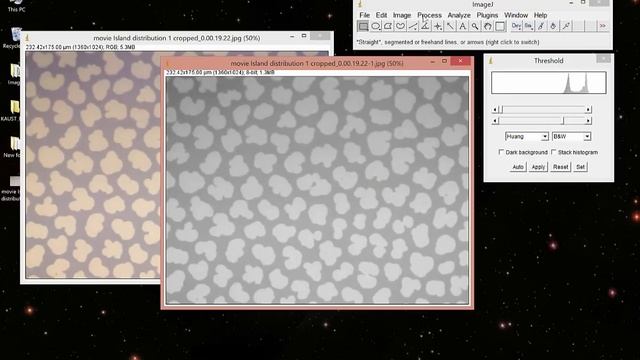Screen dimensions: 640x360
Task: Click the minimum threshold slider thumb
Action: pos(501,109)
